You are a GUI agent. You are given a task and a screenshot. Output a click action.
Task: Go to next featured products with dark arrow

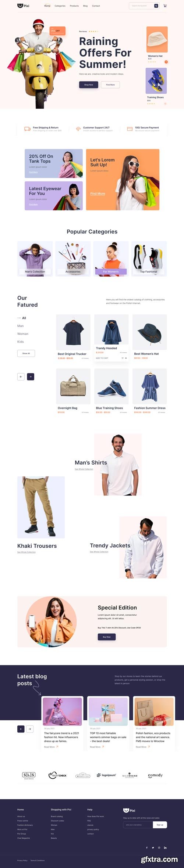point(31,377)
